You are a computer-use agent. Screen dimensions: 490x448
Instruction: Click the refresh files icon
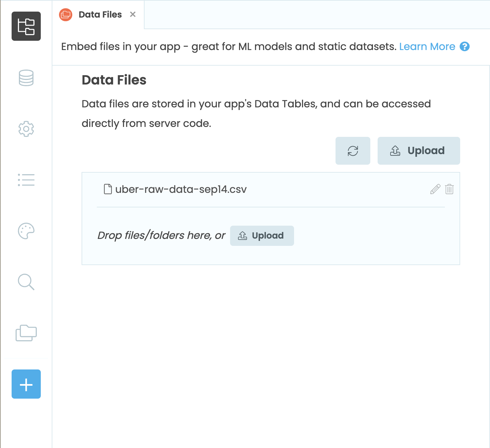[353, 151]
